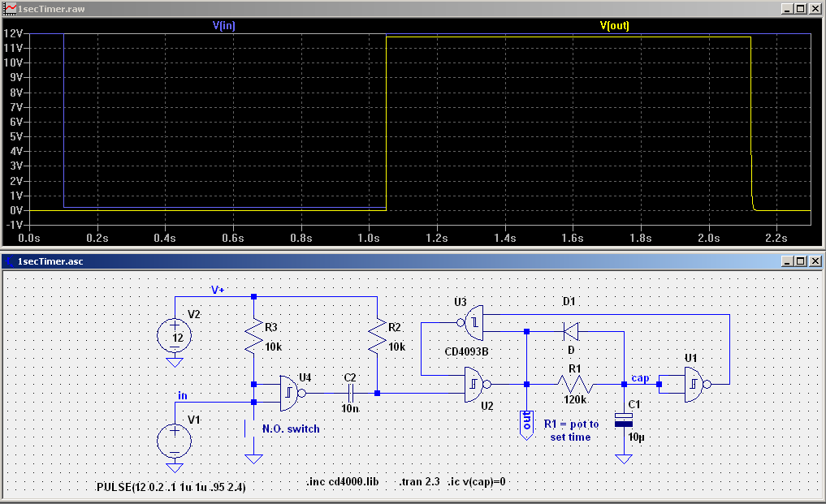826x504 pixels.
Task: Click the '.inc cd4000.lib' directive
Action: pos(343,481)
